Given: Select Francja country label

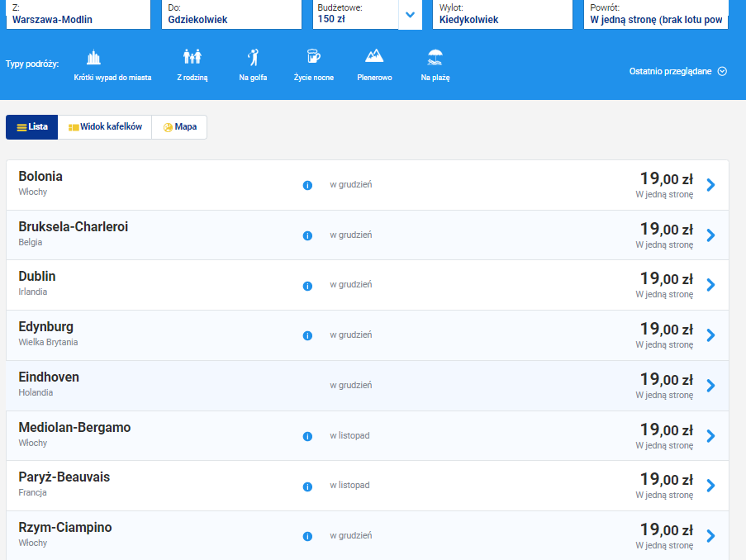Looking at the screenshot, I should (x=32, y=493).
